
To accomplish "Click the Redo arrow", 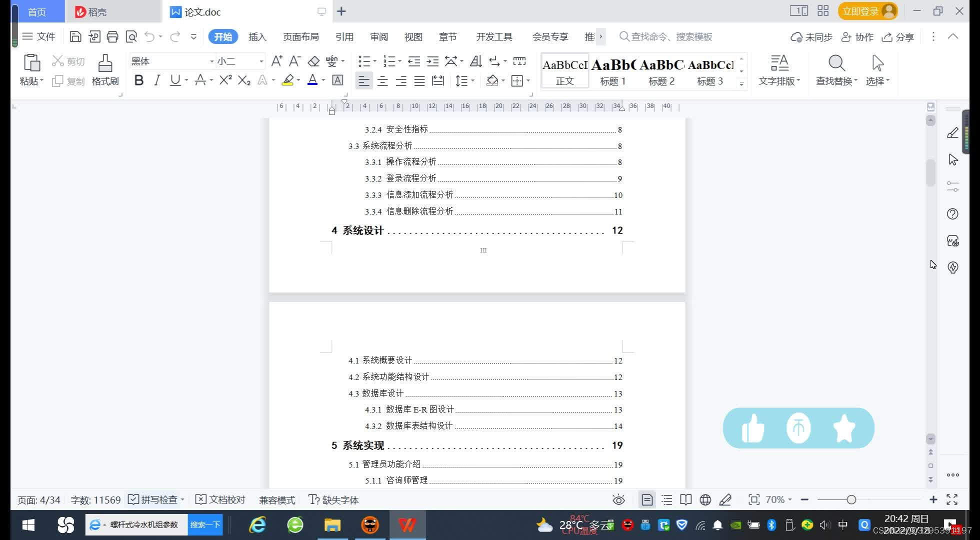I will [x=175, y=36].
